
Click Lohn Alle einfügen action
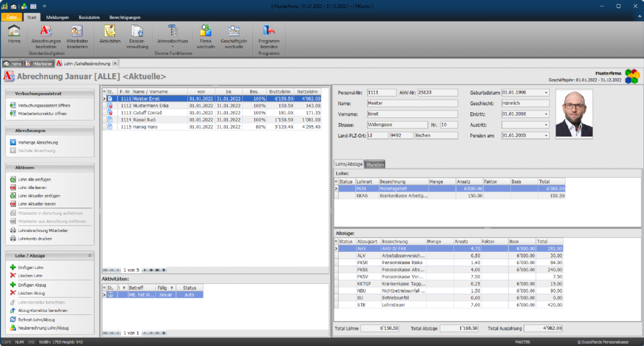click(x=38, y=179)
